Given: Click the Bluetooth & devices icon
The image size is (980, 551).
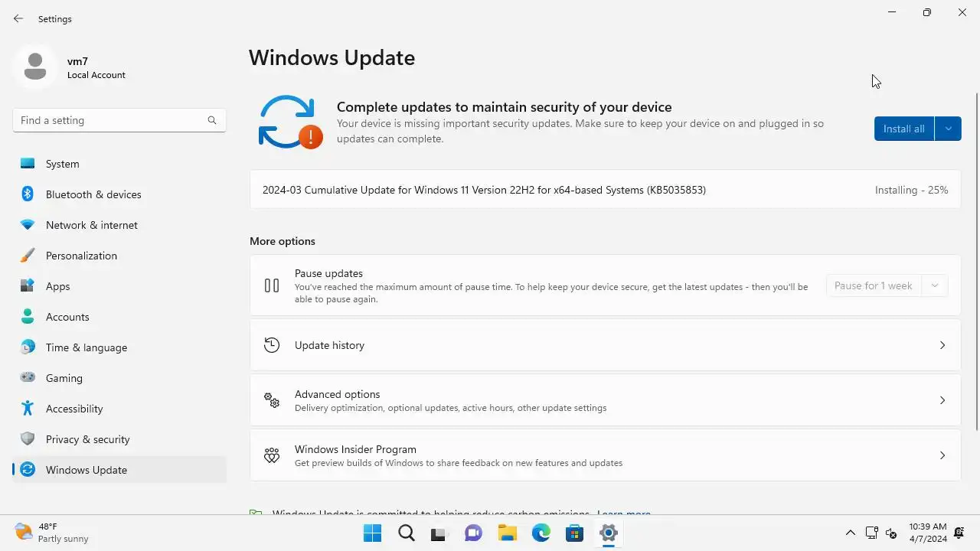Looking at the screenshot, I should point(28,194).
